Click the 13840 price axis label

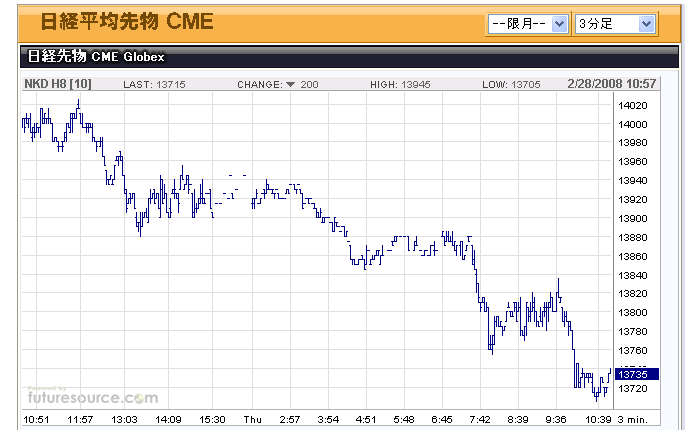point(633,275)
